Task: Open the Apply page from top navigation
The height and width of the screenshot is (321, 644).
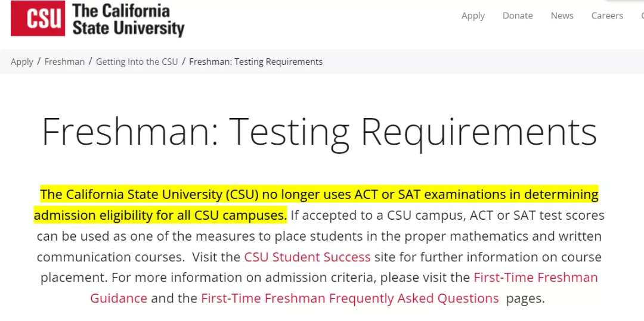Action: point(473,16)
